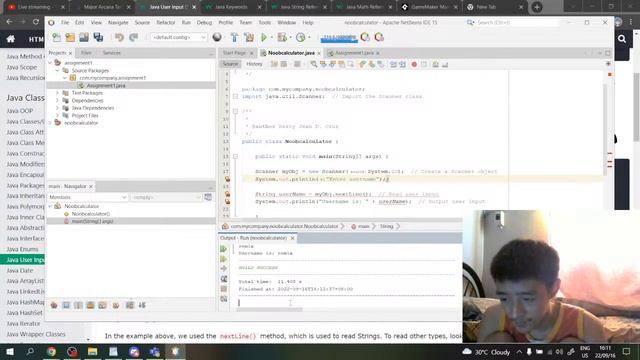Open the Java Scope sidebar link

pyautogui.click(x=22, y=67)
